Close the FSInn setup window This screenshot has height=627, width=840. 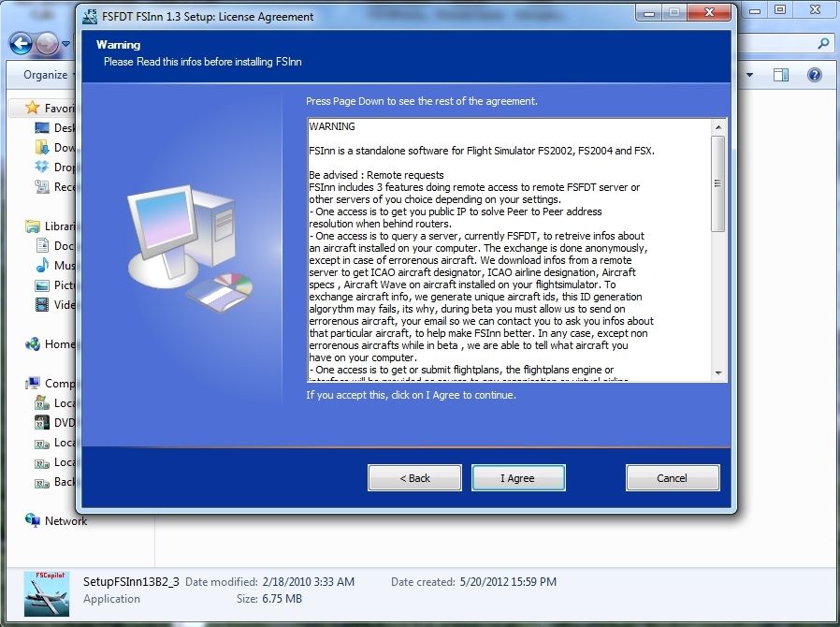pos(709,12)
